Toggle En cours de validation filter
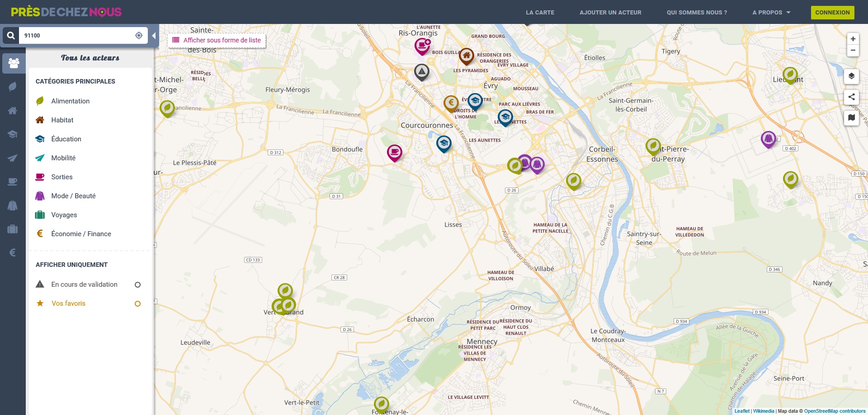This screenshot has width=868, height=415. coord(137,284)
